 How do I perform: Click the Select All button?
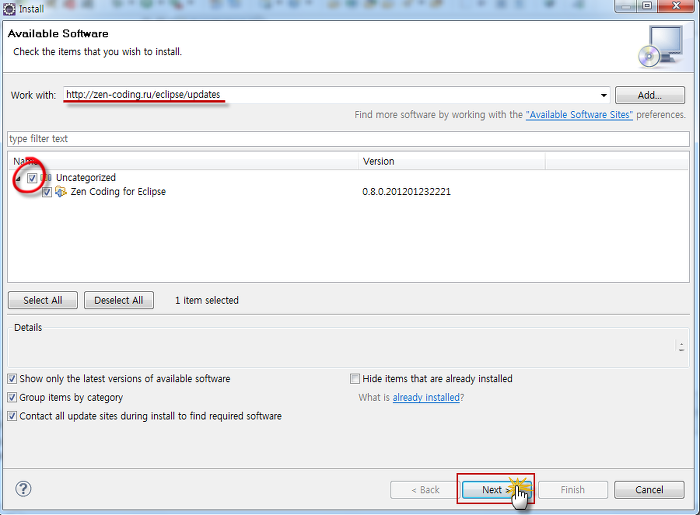(43, 300)
